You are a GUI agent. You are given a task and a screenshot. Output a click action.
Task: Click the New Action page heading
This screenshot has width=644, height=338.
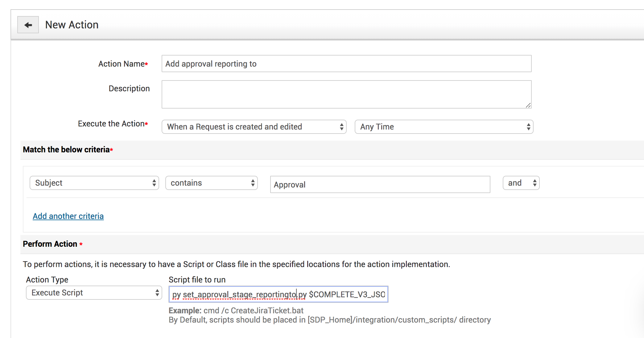(x=72, y=25)
